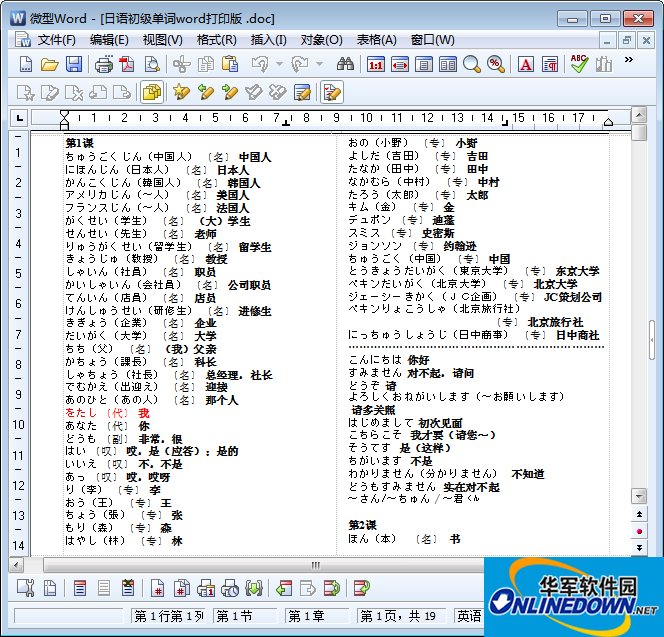The height and width of the screenshot is (637, 664).
Task: Toggle the edit-notes button with pencil on page
Action: (332, 92)
